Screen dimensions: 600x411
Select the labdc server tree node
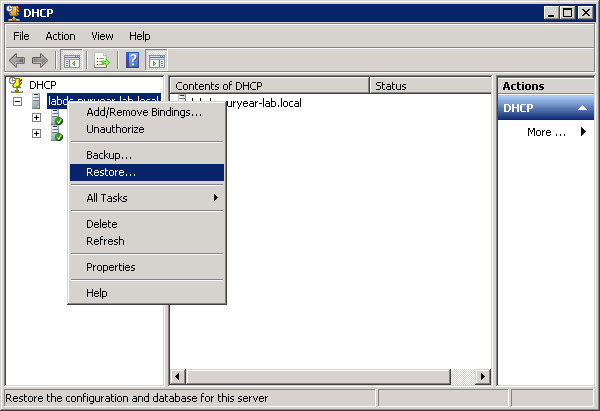coord(104,101)
